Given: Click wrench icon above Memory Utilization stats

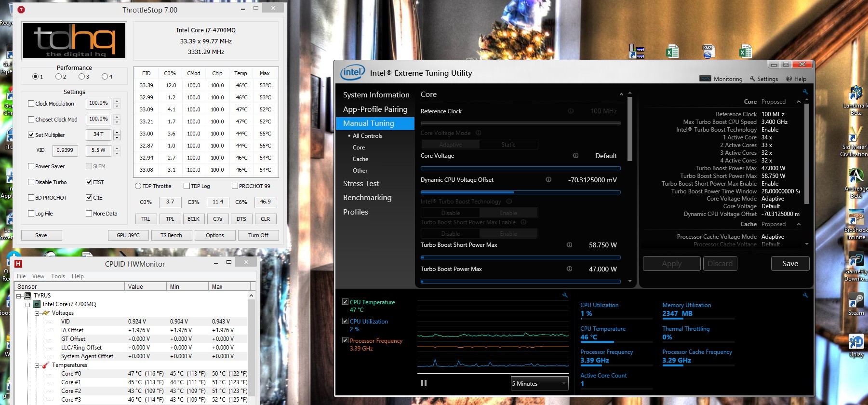Looking at the screenshot, I should pyautogui.click(x=805, y=295).
